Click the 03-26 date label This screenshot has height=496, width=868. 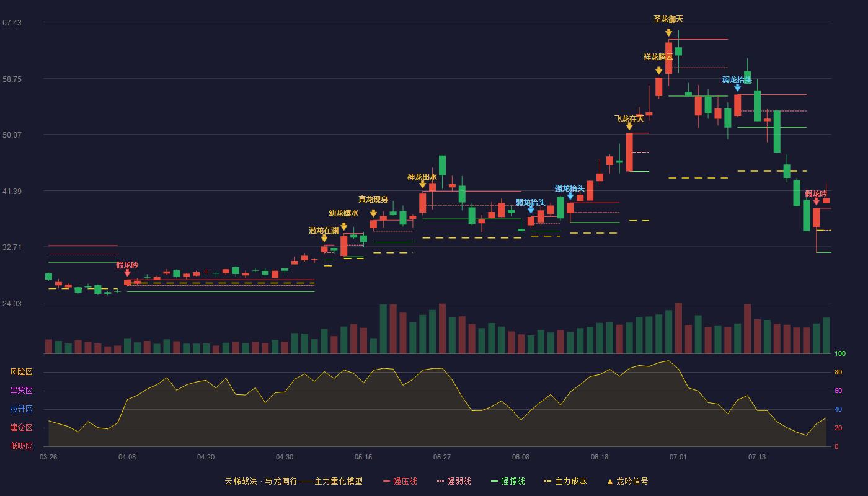[48, 457]
